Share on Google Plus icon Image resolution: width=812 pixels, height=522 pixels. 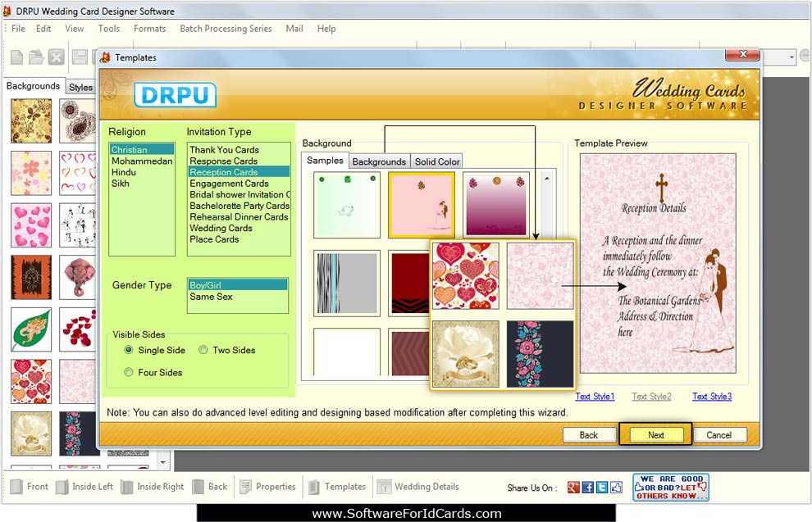click(573, 487)
